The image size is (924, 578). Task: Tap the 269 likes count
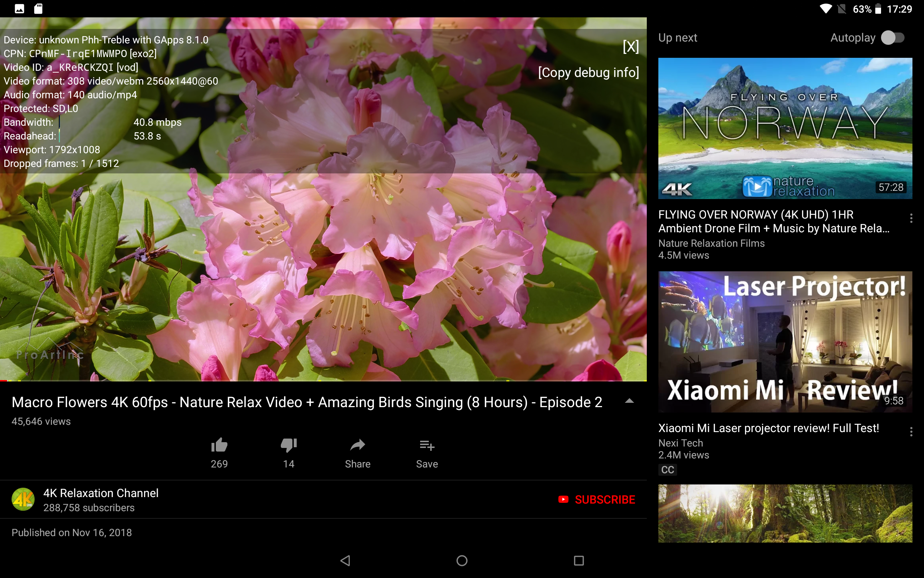[219, 464]
